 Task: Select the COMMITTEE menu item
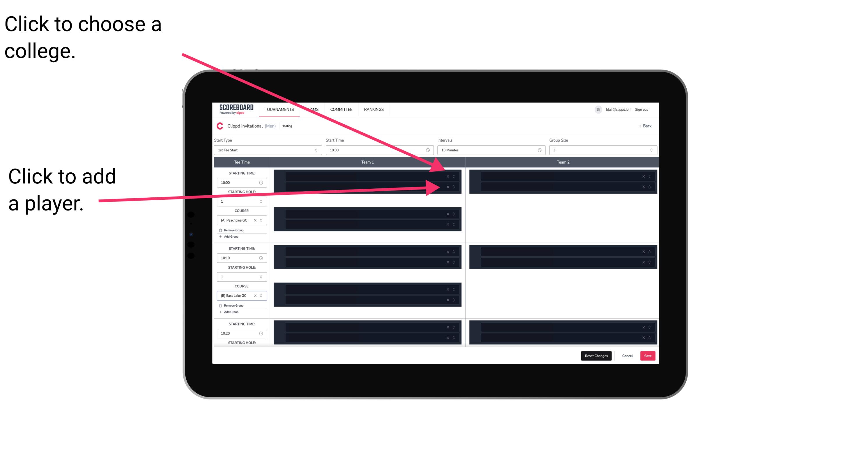coord(341,110)
